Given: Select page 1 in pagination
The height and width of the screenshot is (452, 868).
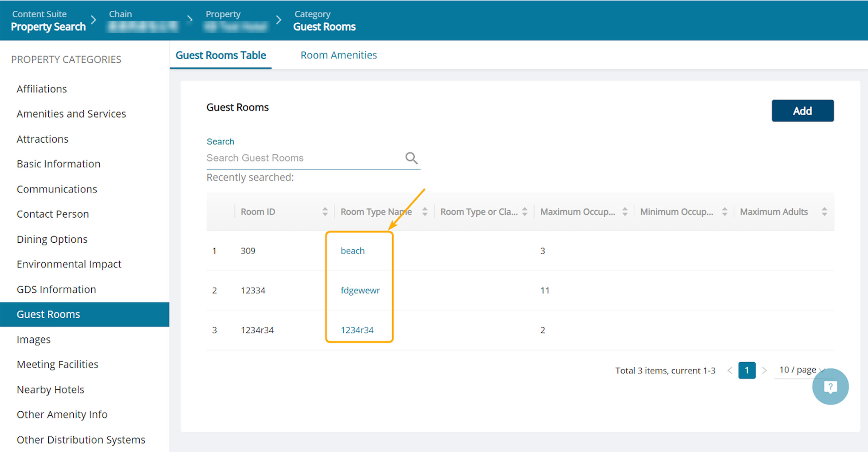Looking at the screenshot, I should coord(747,370).
